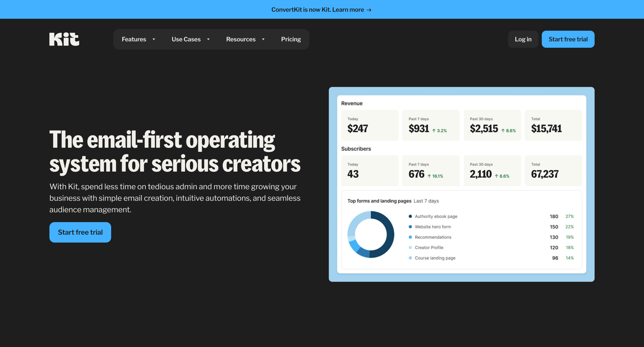
Task: Click the Subscribers Today 43 card
Action: [x=370, y=171]
